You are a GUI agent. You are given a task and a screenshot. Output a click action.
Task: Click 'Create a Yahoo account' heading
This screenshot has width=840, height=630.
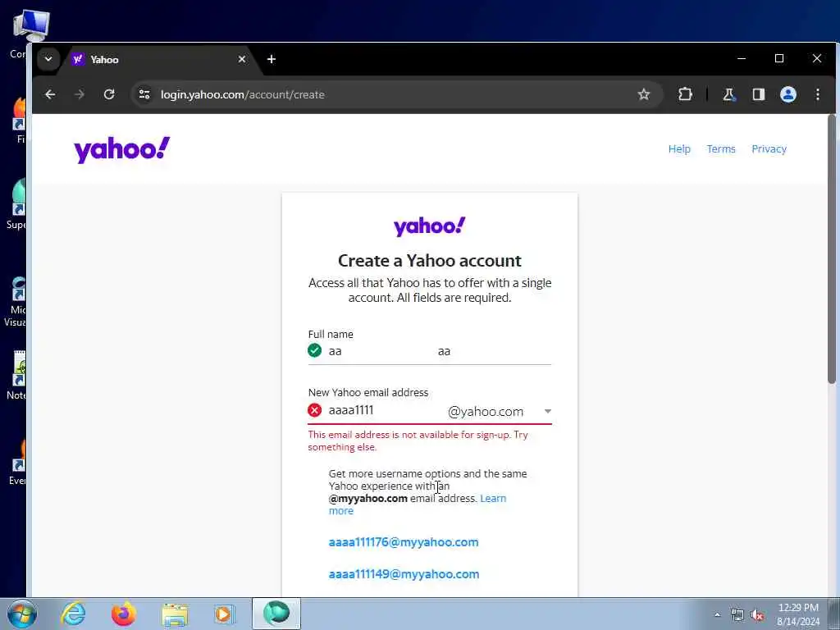(x=430, y=261)
